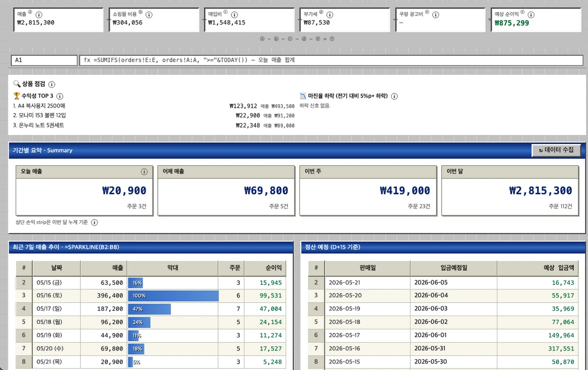Screen dimensions: 588x370
Task: Open the info icon beside 마진율 하락 heading
Action: tap(394, 96)
